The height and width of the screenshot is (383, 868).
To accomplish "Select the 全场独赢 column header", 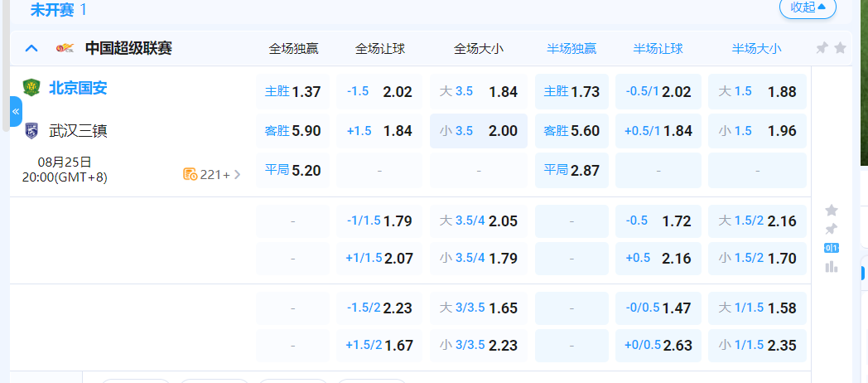I will pyautogui.click(x=293, y=48).
